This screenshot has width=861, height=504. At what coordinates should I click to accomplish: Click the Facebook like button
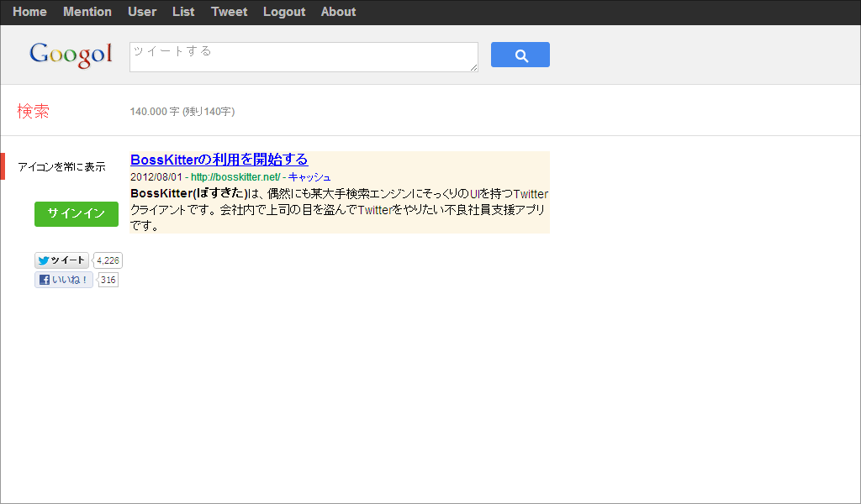[64, 280]
